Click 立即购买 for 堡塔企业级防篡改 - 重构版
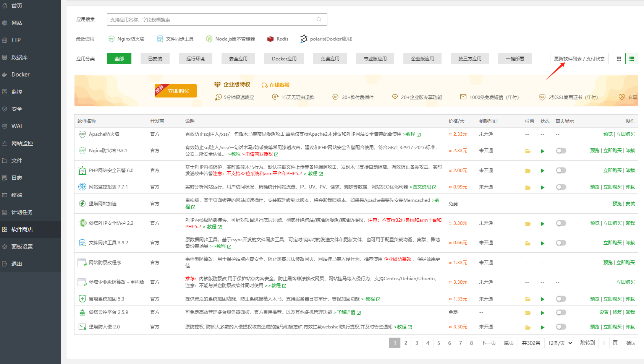This screenshot has width=644, height=364. click(x=626, y=282)
